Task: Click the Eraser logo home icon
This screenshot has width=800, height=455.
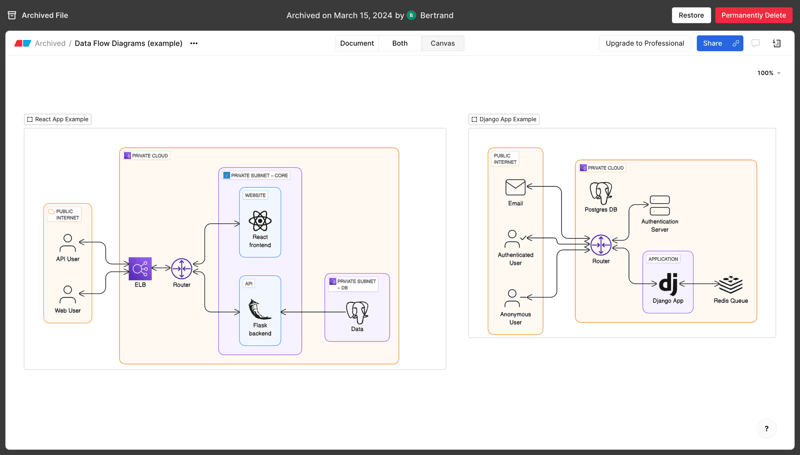Action: [22, 44]
